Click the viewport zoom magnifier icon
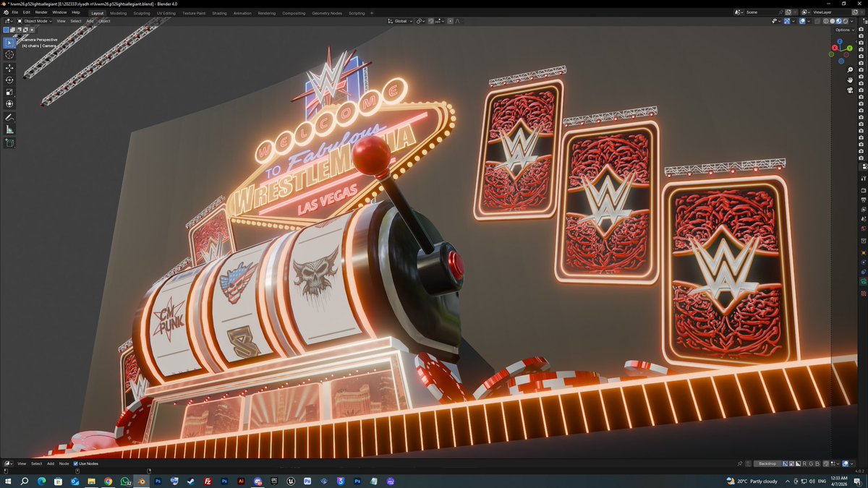 point(850,69)
